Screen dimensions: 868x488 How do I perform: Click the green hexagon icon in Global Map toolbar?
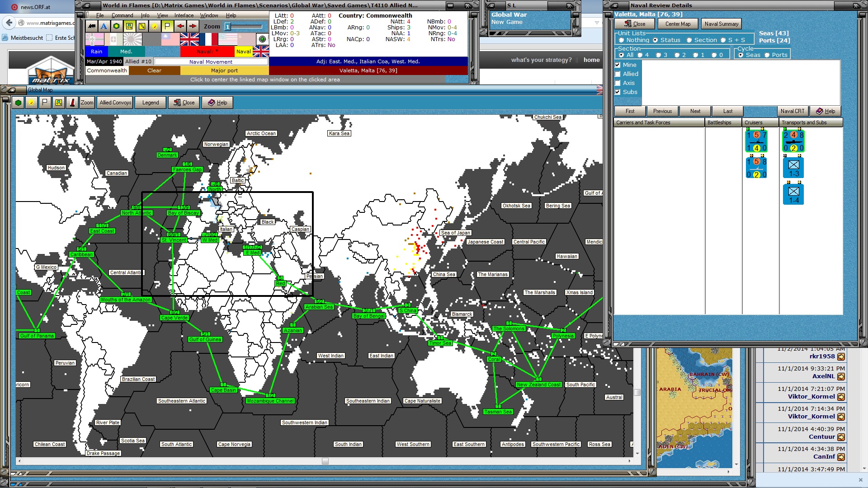pos(18,103)
